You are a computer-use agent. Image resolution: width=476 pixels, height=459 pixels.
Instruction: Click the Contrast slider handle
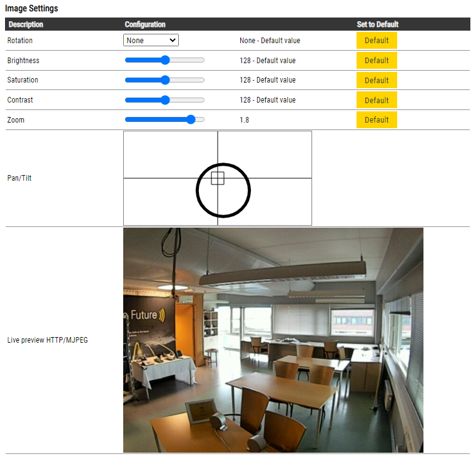point(165,100)
